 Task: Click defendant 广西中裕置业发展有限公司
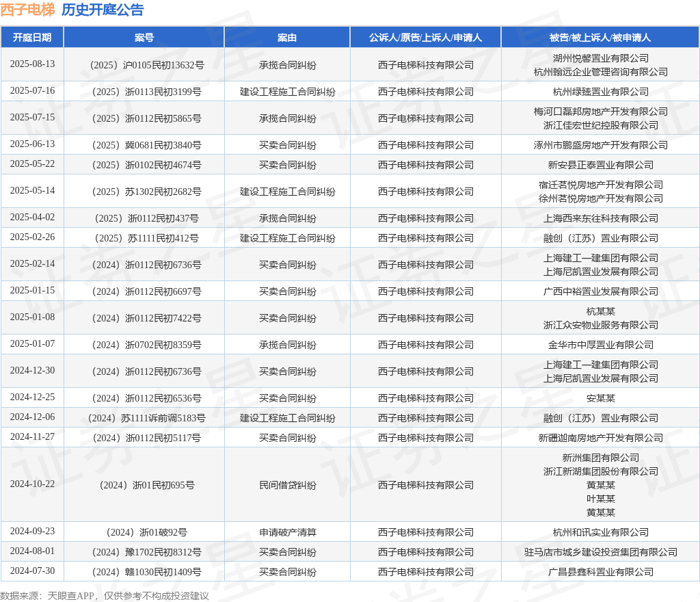(600, 291)
